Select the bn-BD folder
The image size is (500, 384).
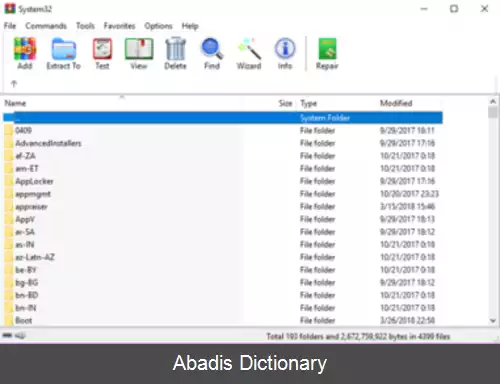[27, 295]
